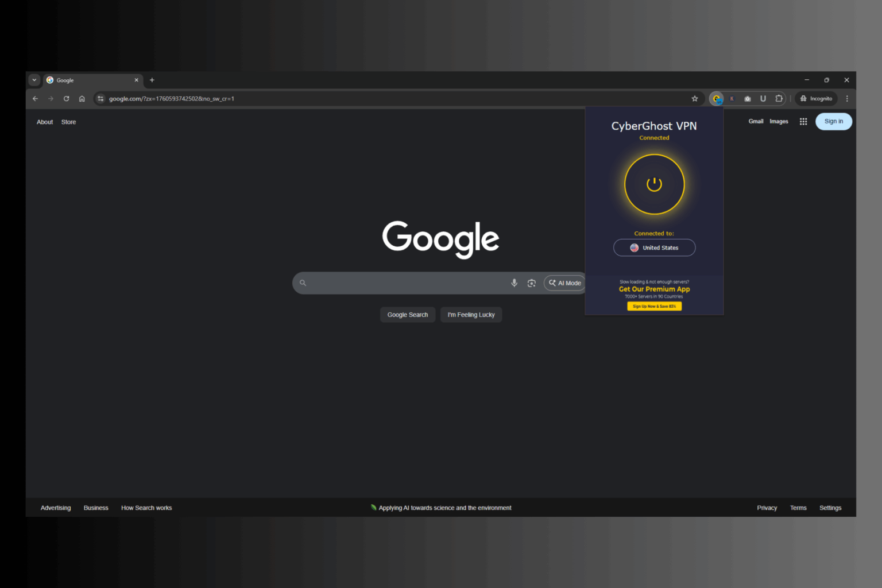Open the CyberGhost extension from the toolbar

tap(717, 98)
